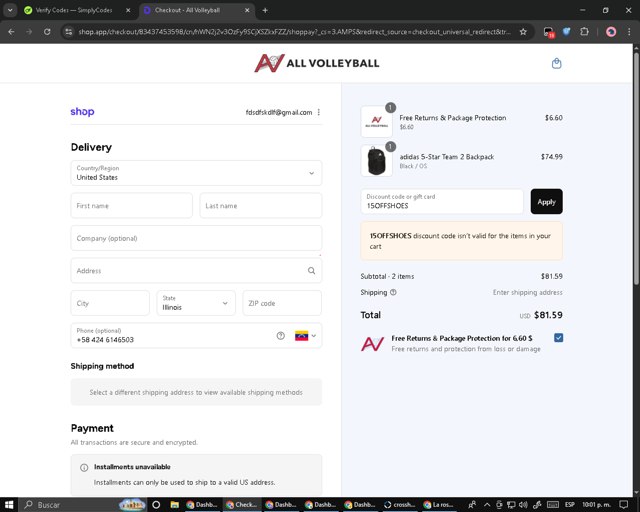This screenshot has width=640, height=512.
Task: Open the La ros... taskbar window
Action: pos(440,505)
